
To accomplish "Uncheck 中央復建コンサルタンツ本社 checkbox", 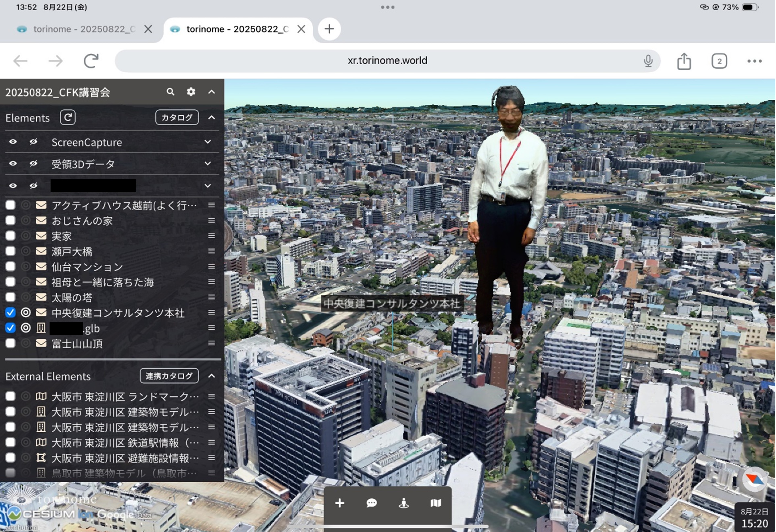I will pyautogui.click(x=10, y=312).
